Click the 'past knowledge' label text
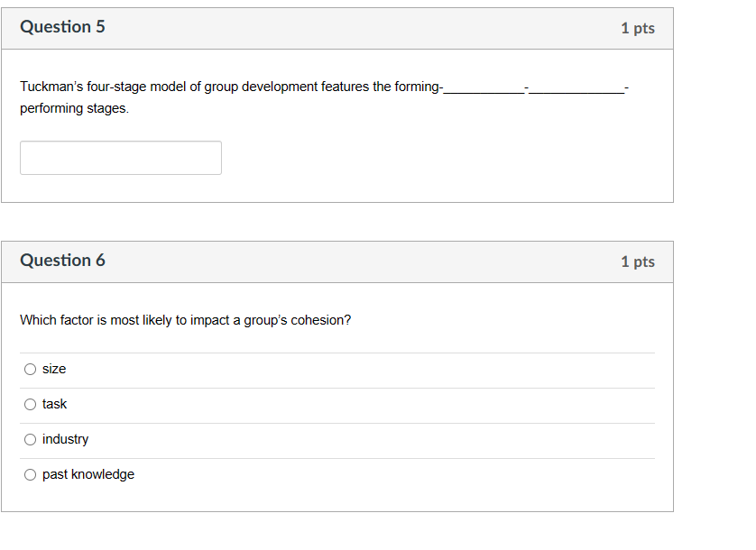The height and width of the screenshot is (550, 756). click(x=88, y=474)
